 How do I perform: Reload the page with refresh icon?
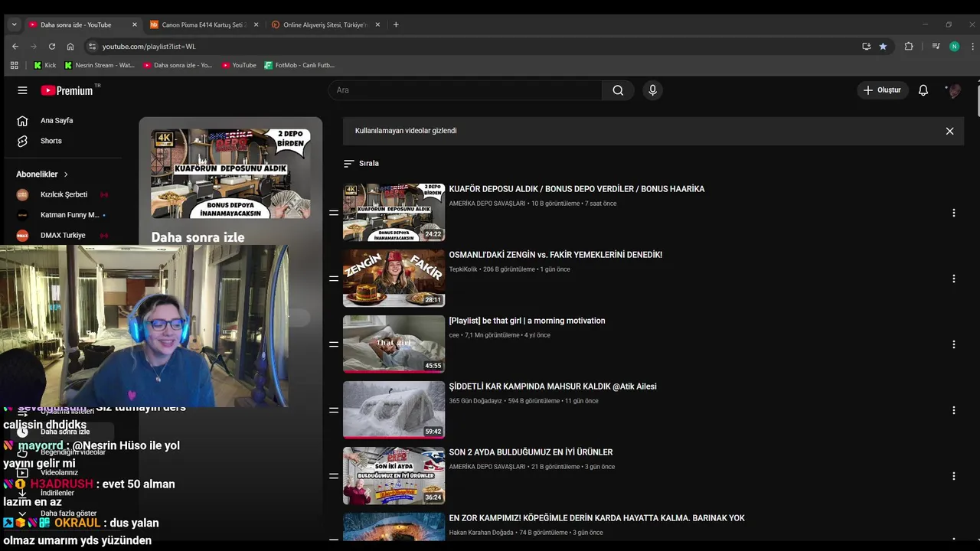pos(51,46)
